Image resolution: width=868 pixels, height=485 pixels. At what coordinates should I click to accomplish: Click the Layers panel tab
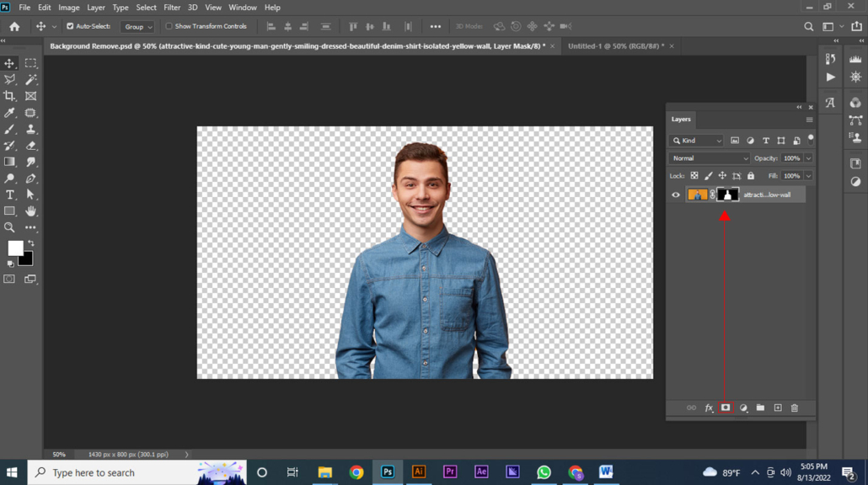[x=681, y=120]
